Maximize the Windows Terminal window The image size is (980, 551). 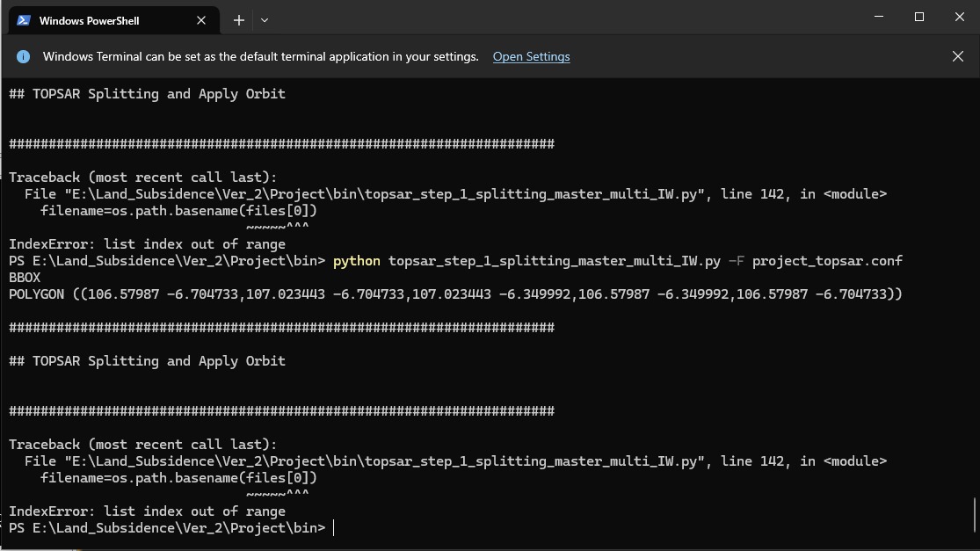pyautogui.click(x=918, y=17)
